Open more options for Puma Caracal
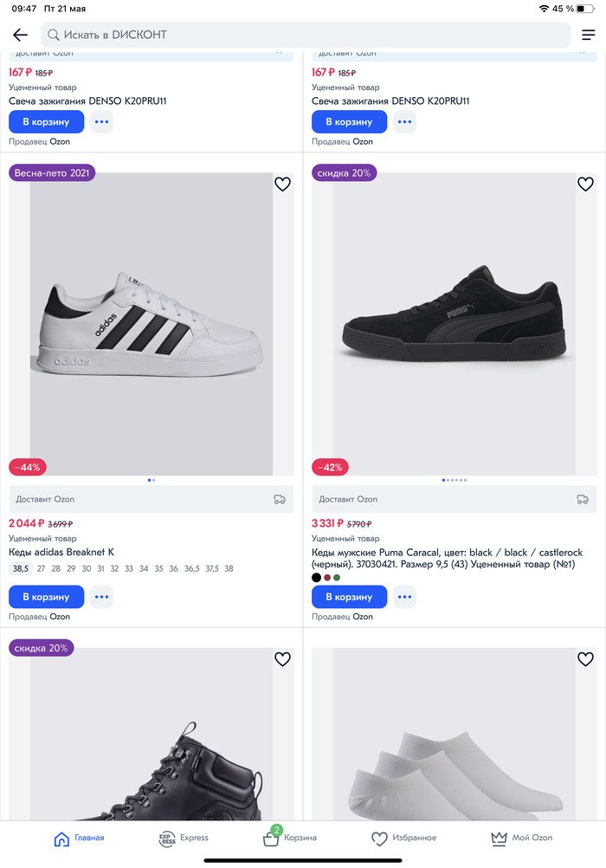Screen dimensions: 606x868 (x=404, y=597)
